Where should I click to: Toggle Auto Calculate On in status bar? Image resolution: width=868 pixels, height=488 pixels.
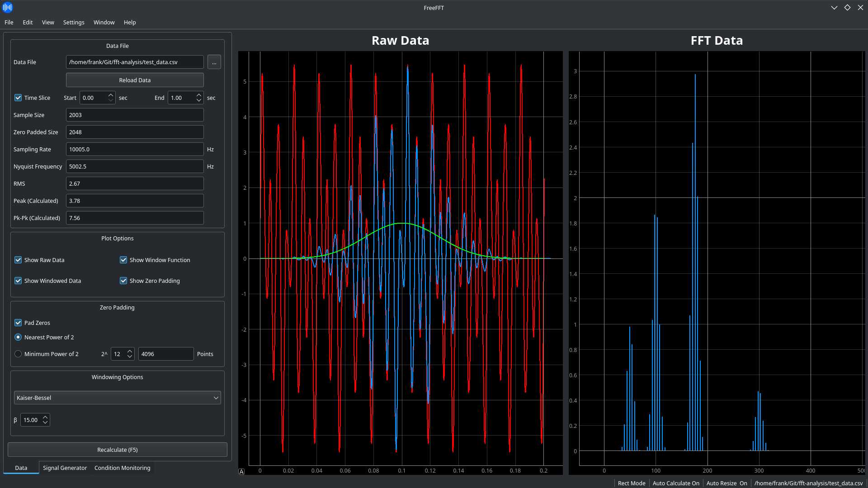point(675,483)
